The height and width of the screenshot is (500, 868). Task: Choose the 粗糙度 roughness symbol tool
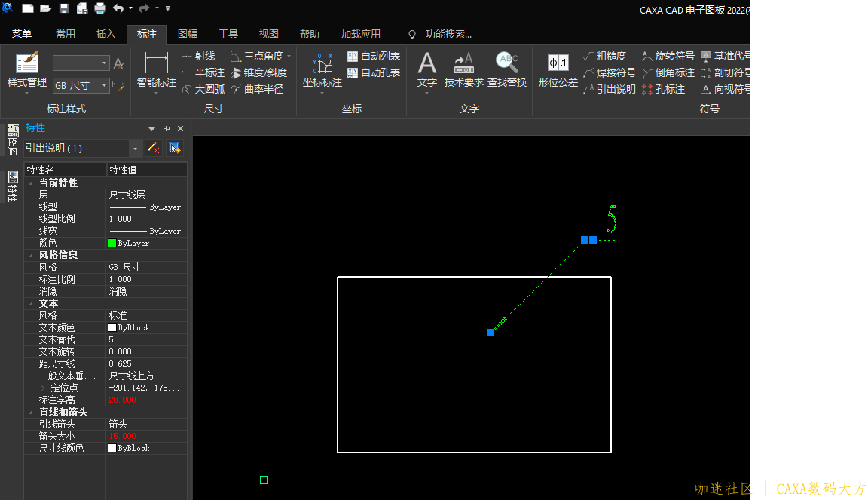605,56
